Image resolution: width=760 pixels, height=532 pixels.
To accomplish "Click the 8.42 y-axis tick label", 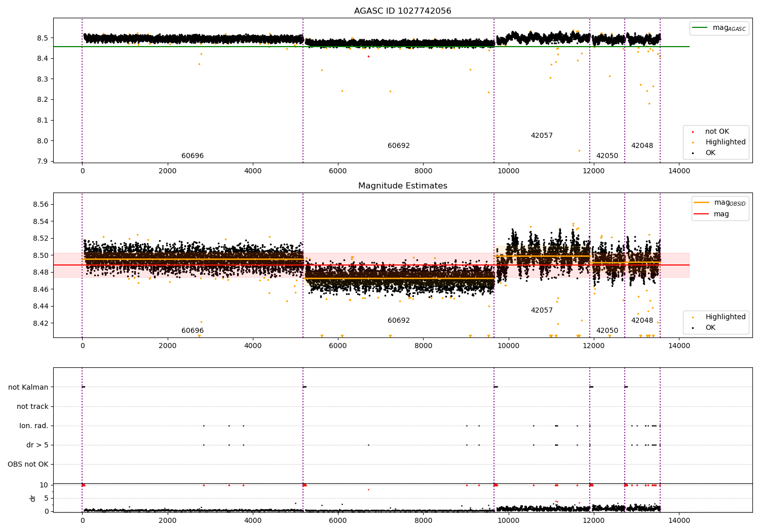I will pos(41,323).
